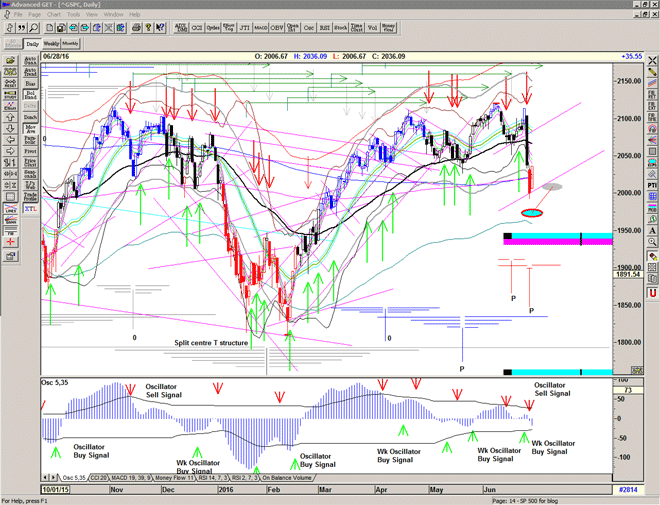The image size is (660, 505).
Task: Click the MACD indicator toolbar button
Action: [261, 29]
